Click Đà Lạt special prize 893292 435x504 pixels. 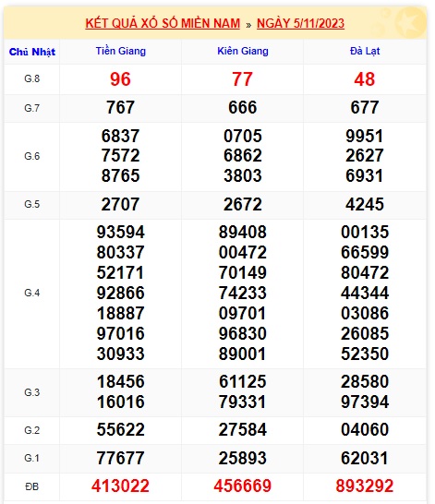364,486
